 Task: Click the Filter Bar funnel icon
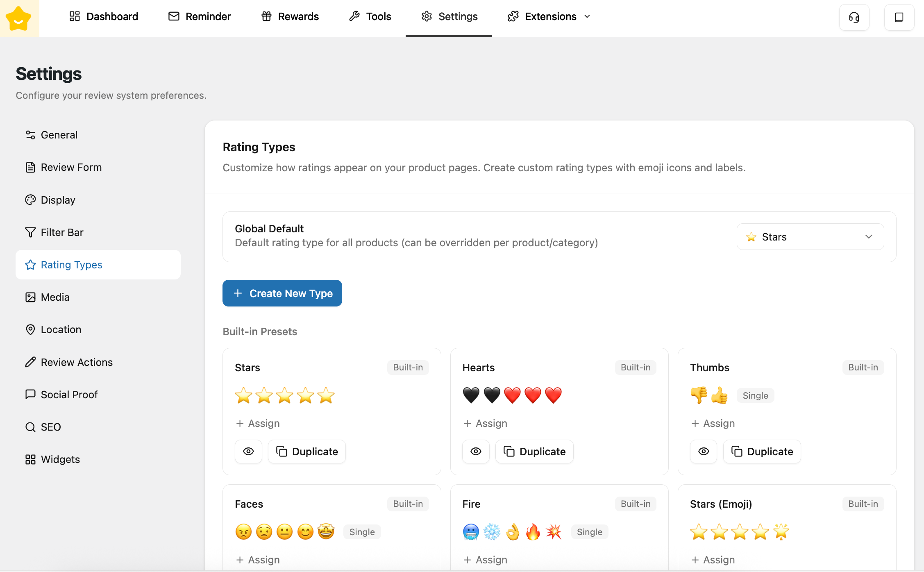30,232
